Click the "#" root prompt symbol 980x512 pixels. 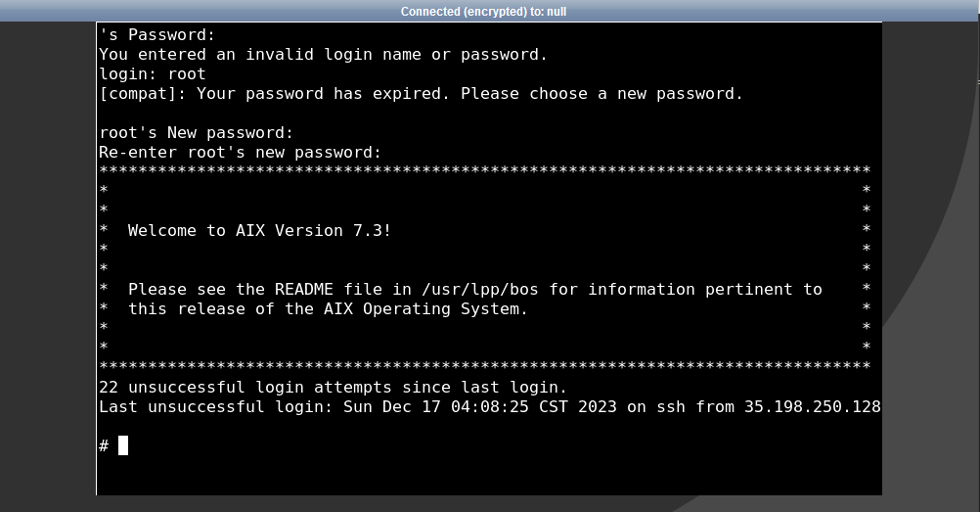[104, 445]
